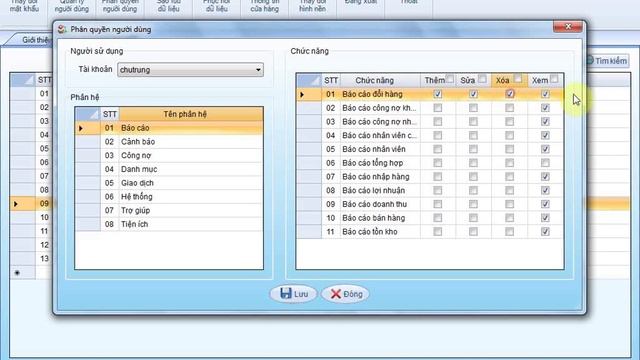The width and height of the screenshot is (640, 360).
Task: Open Thông tin cửa hàng in main toolbar
Action: coord(264,6)
